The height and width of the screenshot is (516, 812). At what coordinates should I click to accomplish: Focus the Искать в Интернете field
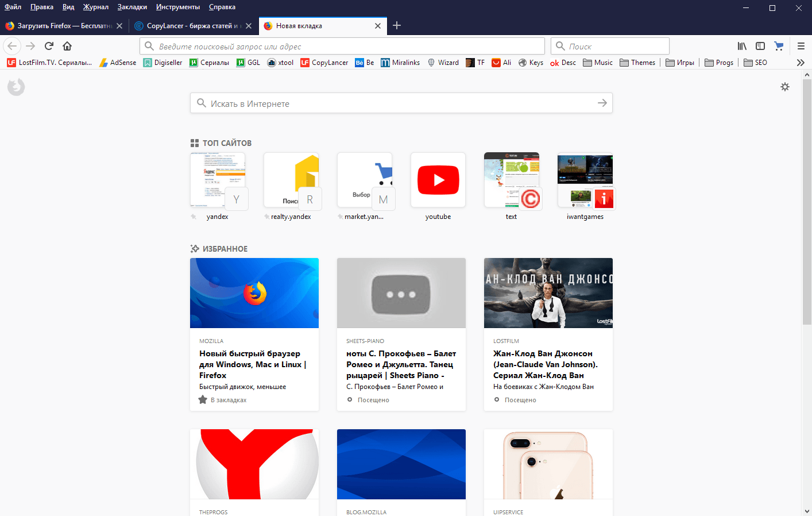point(401,103)
